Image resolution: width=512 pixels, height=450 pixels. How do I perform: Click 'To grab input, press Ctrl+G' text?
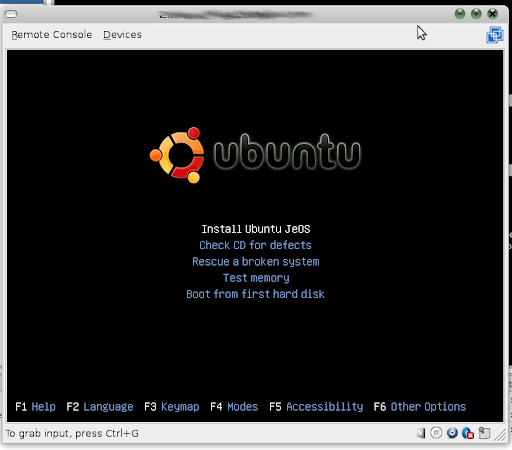pyautogui.click(x=72, y=433)
